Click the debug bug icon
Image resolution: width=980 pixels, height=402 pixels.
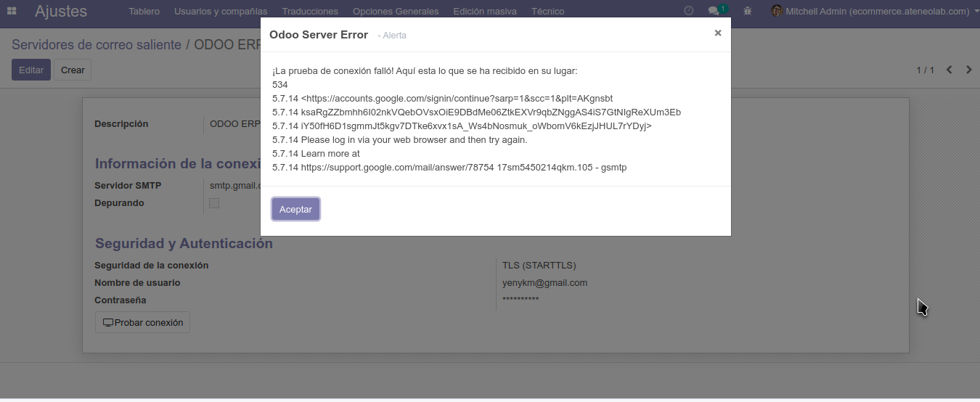(748, 11)
